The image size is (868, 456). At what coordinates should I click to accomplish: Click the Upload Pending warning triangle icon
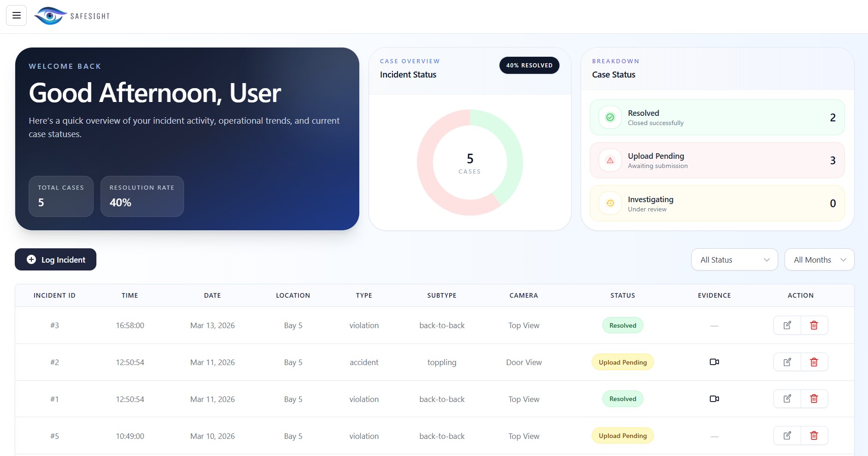pos(610,160)
